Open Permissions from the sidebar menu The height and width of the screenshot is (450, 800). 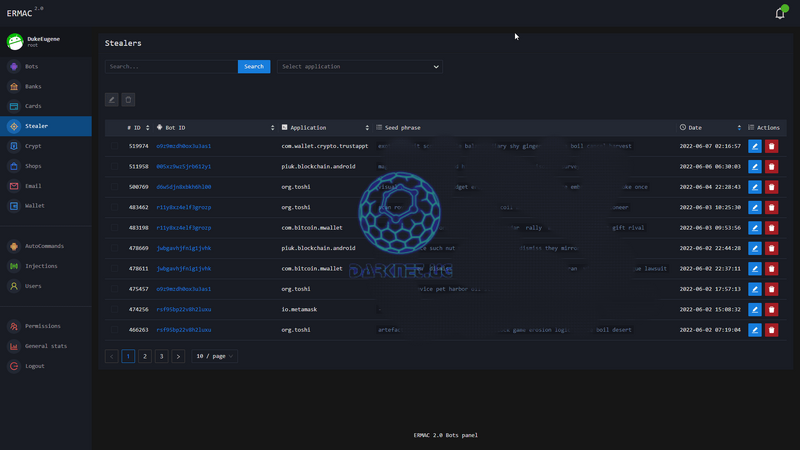point(46,326)
